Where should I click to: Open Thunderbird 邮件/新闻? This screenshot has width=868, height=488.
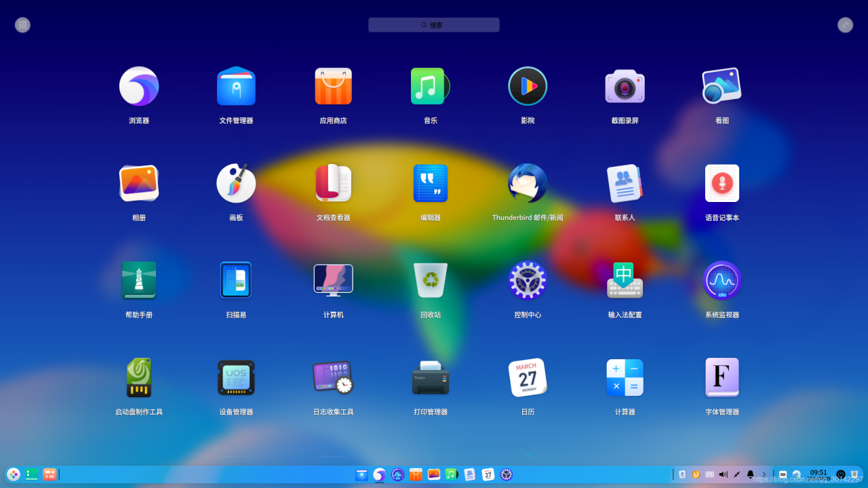pyautogui.click(x=528, y=183)
